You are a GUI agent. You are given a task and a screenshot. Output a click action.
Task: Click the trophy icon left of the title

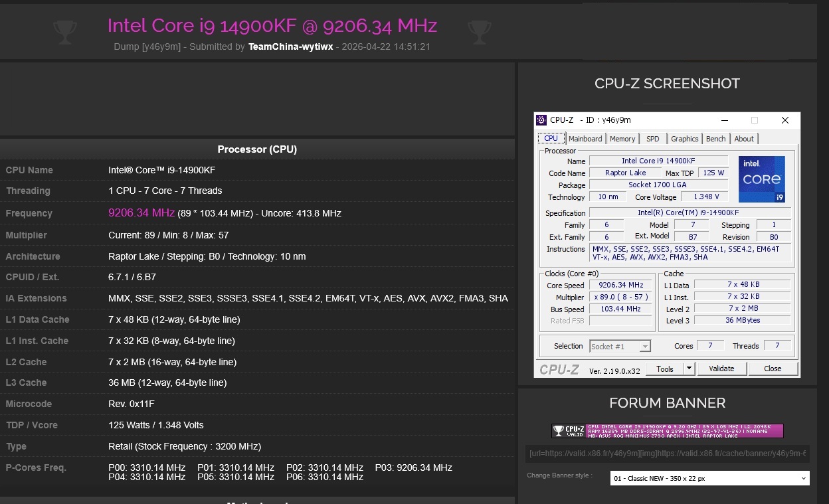pyautogui.click(x=64, y=32)
